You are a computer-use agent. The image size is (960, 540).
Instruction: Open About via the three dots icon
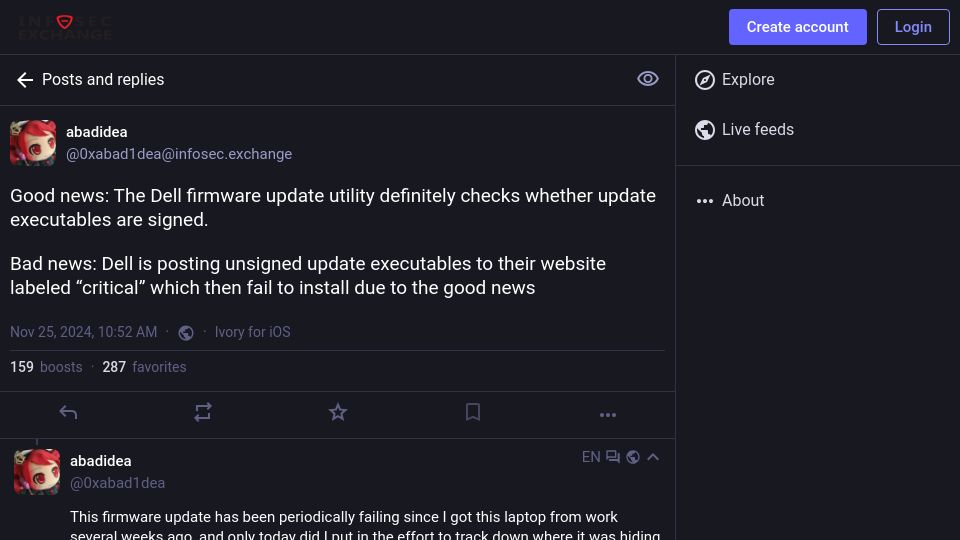tap(705, 201)
